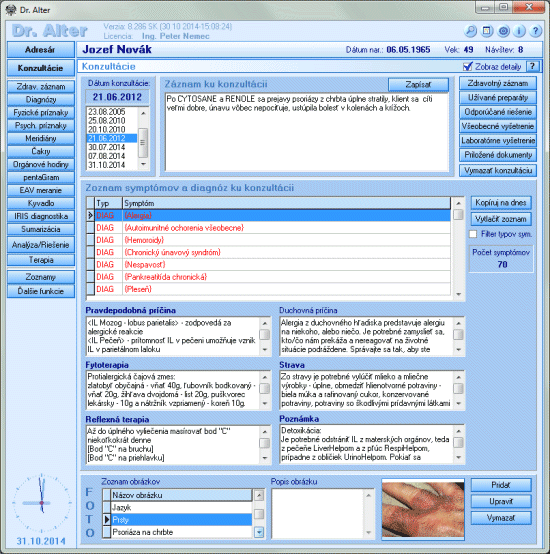550x554 pixels.
Task: Open IRIS diagnostika sidebar item
Action: pyautogui.click(x=41, y=216)
